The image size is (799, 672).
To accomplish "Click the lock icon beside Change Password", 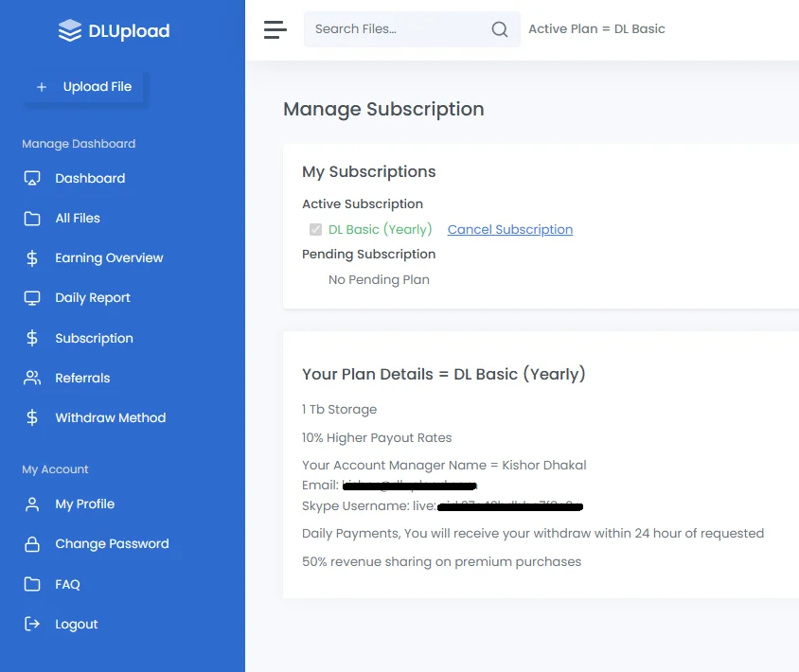I will (x=32, y=543).
